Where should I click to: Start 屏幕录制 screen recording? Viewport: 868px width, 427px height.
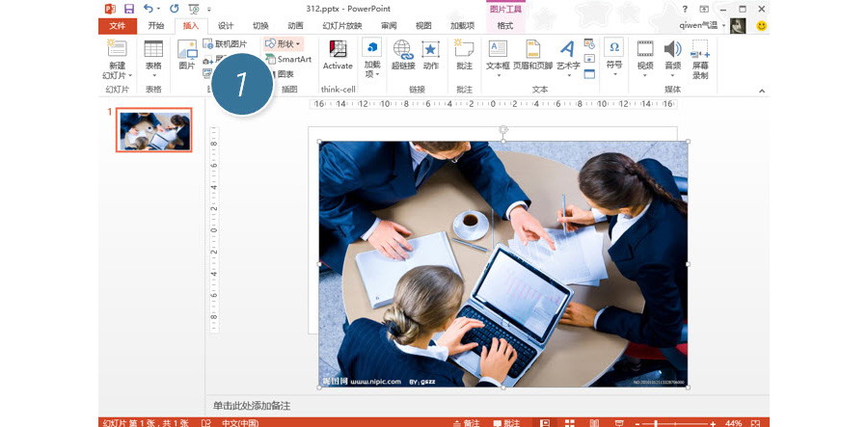point(700,58)
